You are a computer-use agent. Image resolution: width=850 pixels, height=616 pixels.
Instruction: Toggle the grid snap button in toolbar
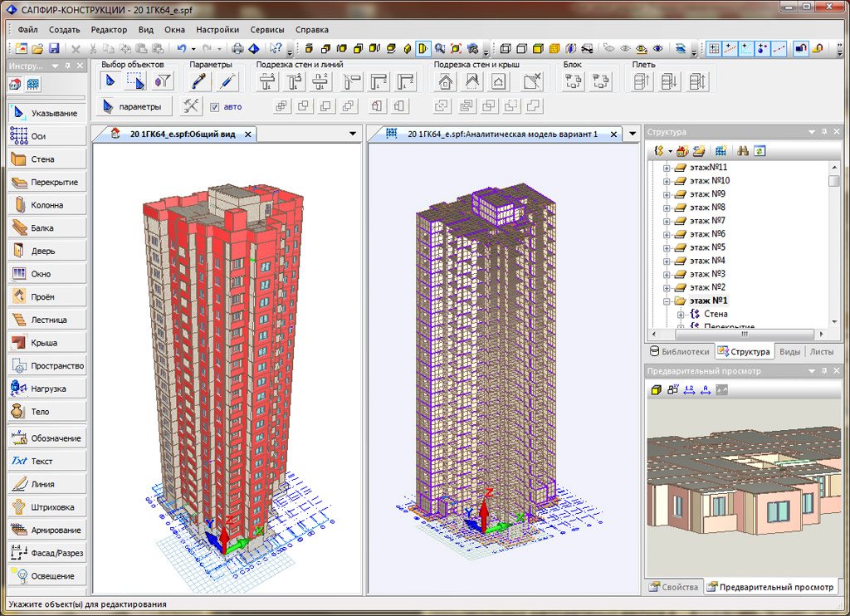[x=714, y=49]
